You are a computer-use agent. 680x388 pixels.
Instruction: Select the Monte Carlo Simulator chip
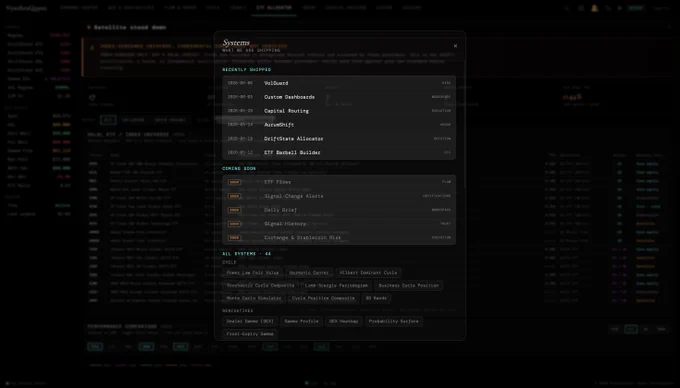tap(254, 298)
